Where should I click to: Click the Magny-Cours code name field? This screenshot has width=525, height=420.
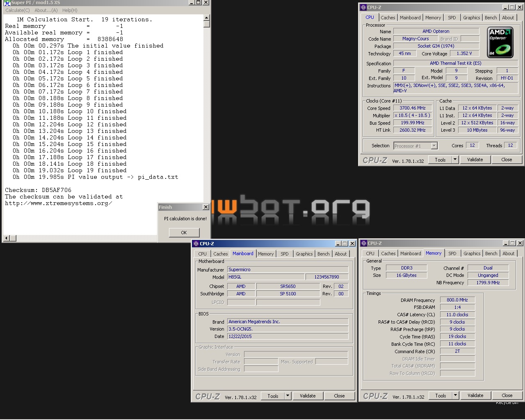point(415,39)
